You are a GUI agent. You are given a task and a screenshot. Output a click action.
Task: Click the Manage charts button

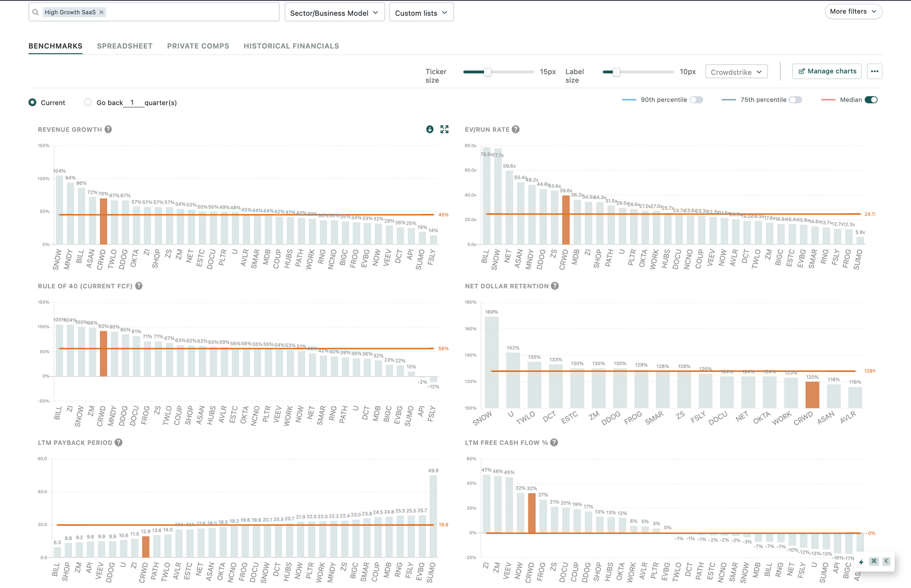827,72
